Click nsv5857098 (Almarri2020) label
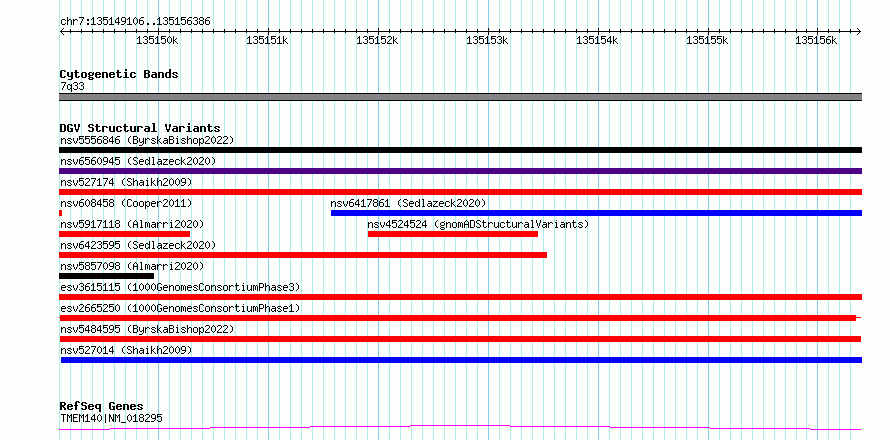The width and height of the screenshot is (890, 440). 132,266
